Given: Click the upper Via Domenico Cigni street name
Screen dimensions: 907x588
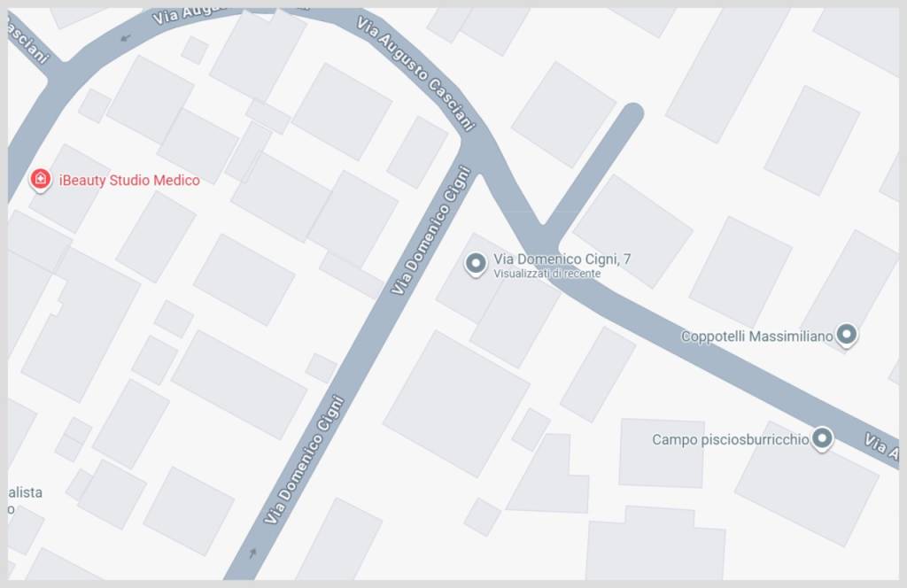Looking at the screenshot, I should pos(431,230).
